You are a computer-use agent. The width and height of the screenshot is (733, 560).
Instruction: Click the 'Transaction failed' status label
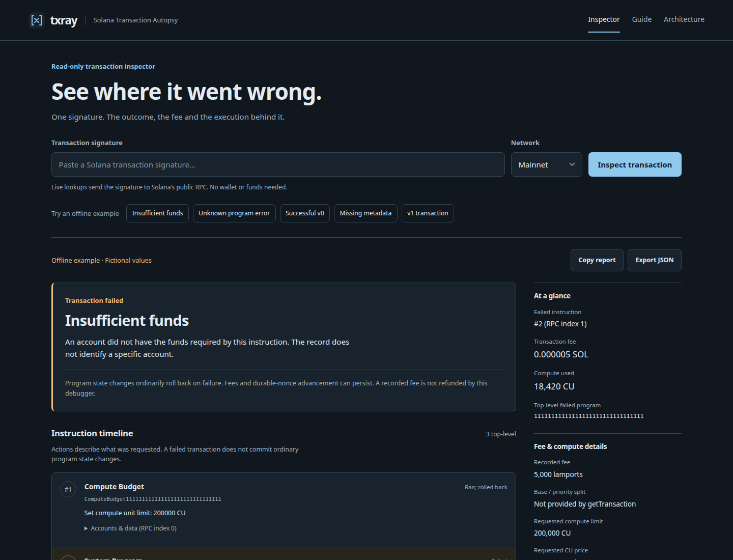pos(94,301)
